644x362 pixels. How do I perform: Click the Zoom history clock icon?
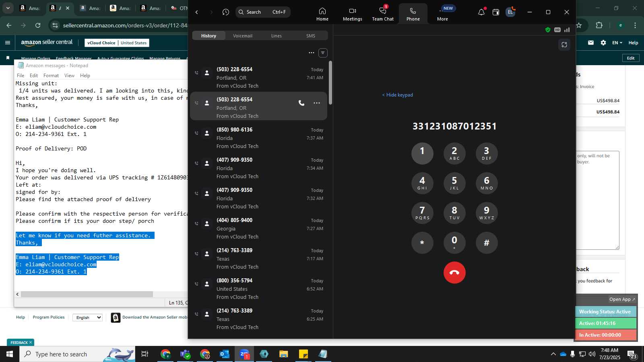point(226,12)
